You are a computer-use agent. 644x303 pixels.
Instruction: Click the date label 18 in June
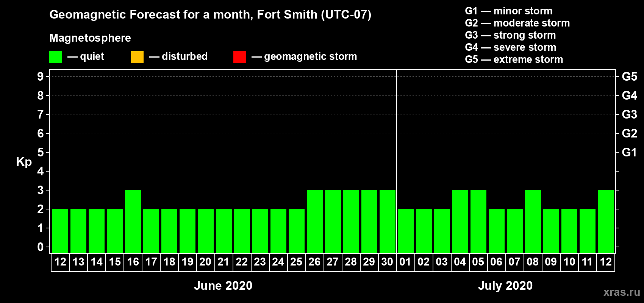[x=169, y=262]
